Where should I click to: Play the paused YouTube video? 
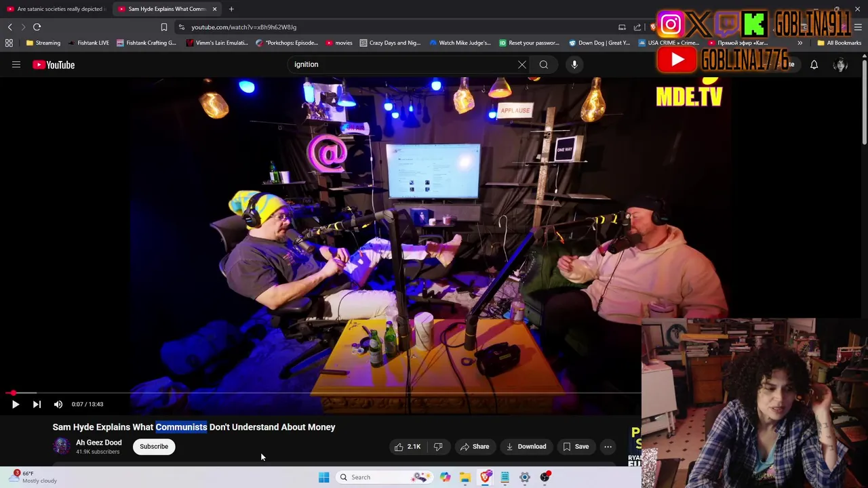(15, 404)
